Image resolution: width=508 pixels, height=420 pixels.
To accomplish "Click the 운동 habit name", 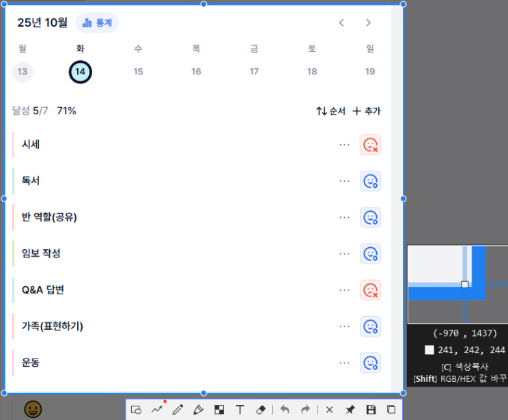I will coord(31,362).
